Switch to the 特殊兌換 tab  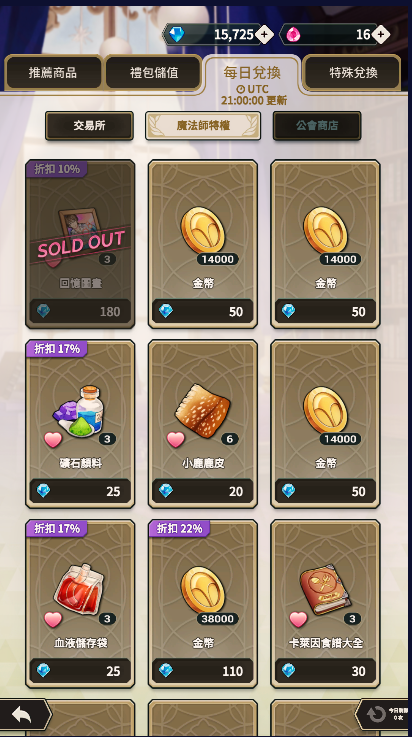coord(353,72)
